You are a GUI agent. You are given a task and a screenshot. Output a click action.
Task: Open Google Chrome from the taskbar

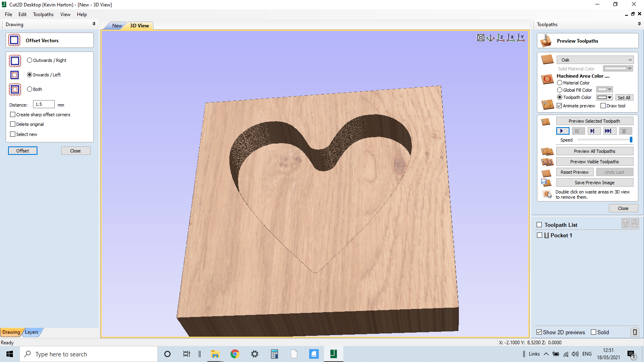click(235, 354)
